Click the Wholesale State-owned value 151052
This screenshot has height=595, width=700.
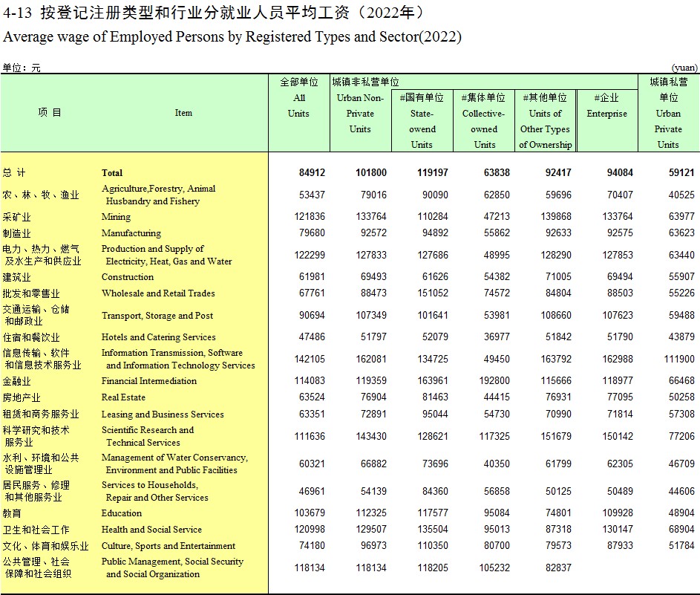coord(433,293)
